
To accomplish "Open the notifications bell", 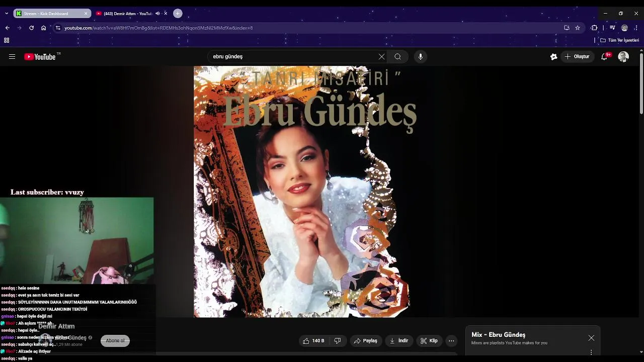I will pyautogui.click(x=604, y=57).
